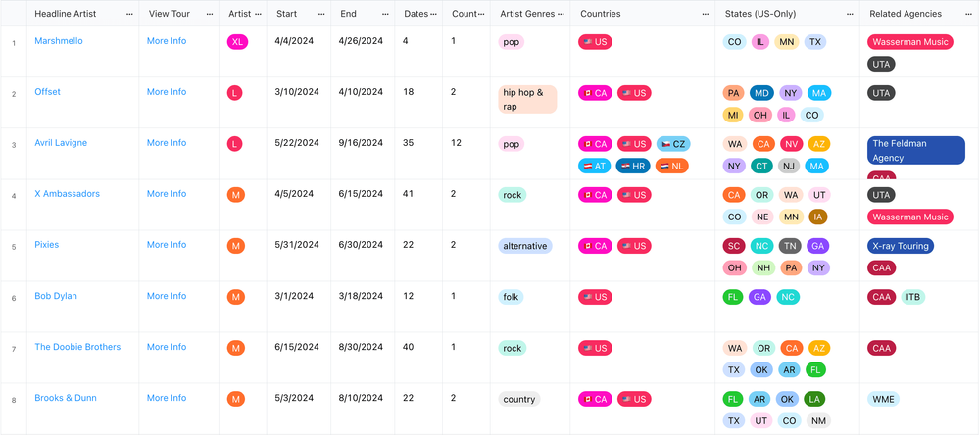The height and width of the screenshot is (435, 980).
Task: Select the L size badge in Avril Lavigne row
Action: 234,144
